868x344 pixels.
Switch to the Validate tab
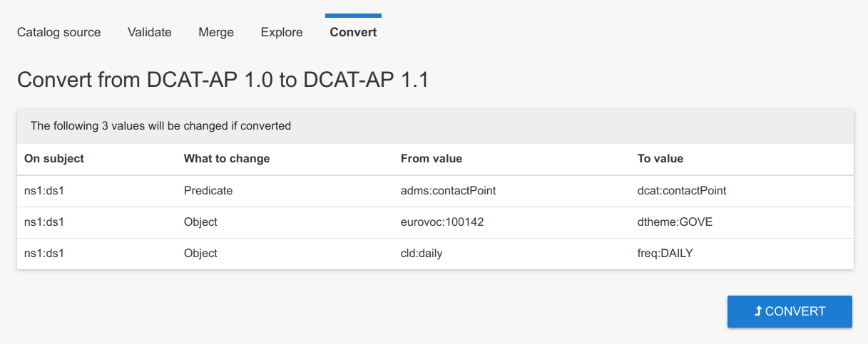[x=150, y=32]
